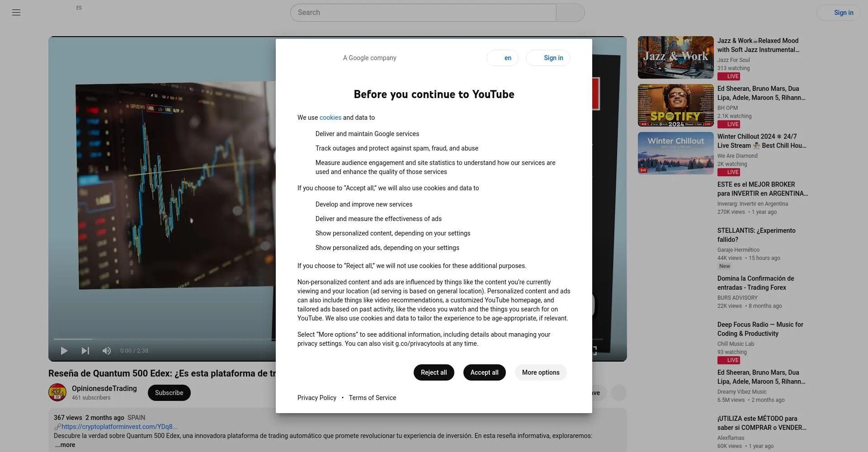Mute the video volume icon
The height and width of the screenshot is (452, 868).
(x=107, y=351)
